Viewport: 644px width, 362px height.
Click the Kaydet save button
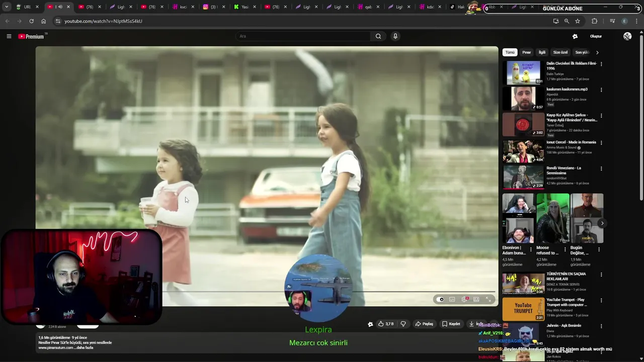pyautogui.click(x=451, y=324)
